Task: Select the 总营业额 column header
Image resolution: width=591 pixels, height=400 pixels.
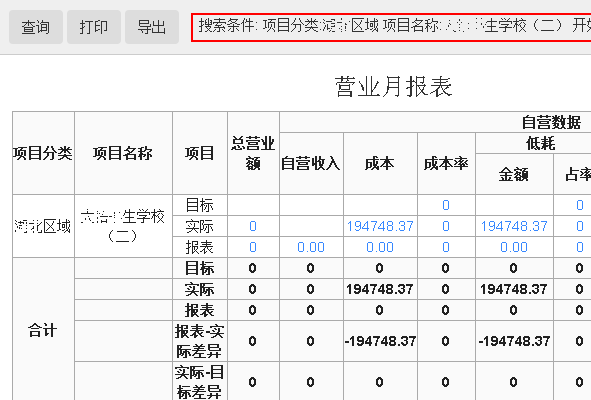Action: pyautogui.click(x=253, y=153)
